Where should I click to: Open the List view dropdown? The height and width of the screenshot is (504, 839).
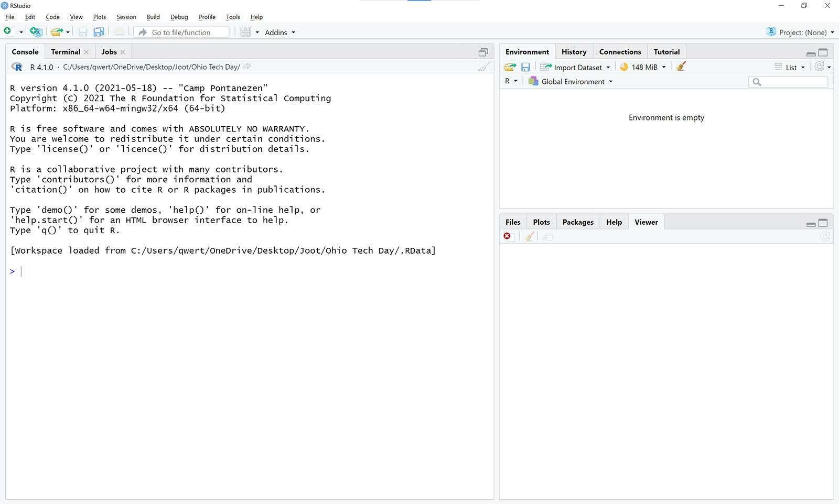pos(790,67)
